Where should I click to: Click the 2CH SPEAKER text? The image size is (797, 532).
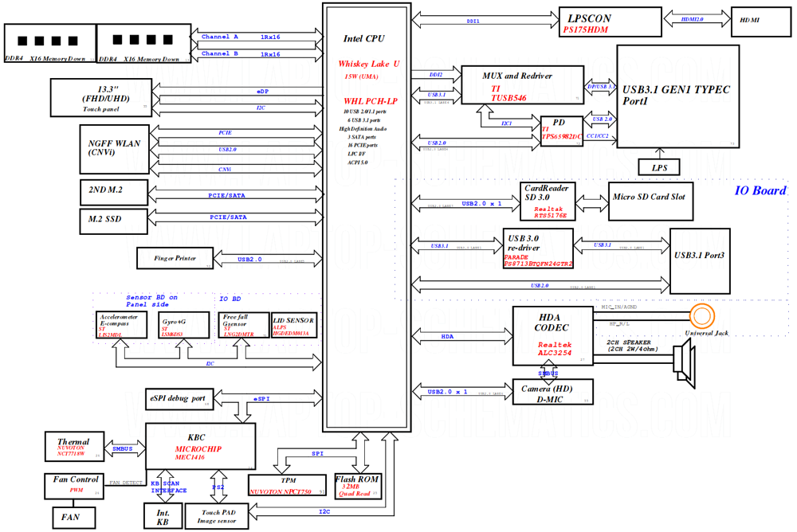coord(628,342)
